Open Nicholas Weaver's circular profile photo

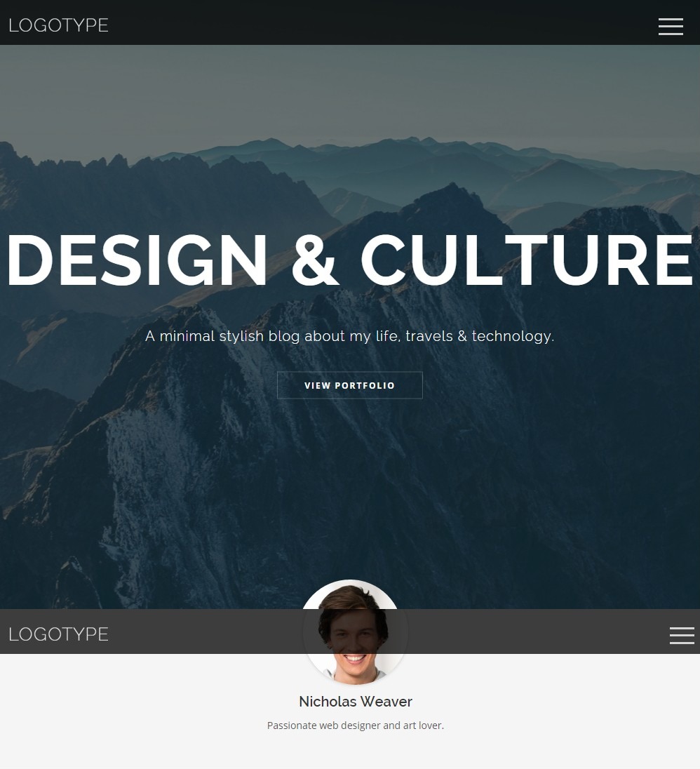[355, 631]
